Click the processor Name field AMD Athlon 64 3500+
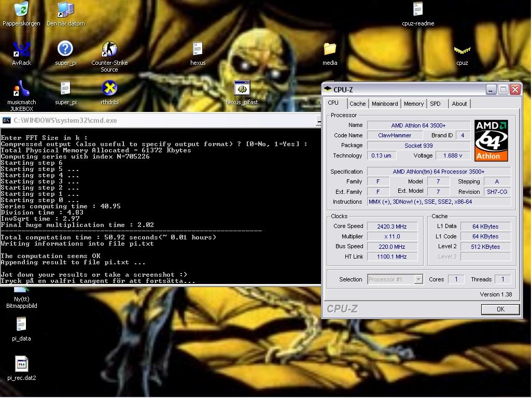The width and height of the screenshot is (532, 398). 418,125
